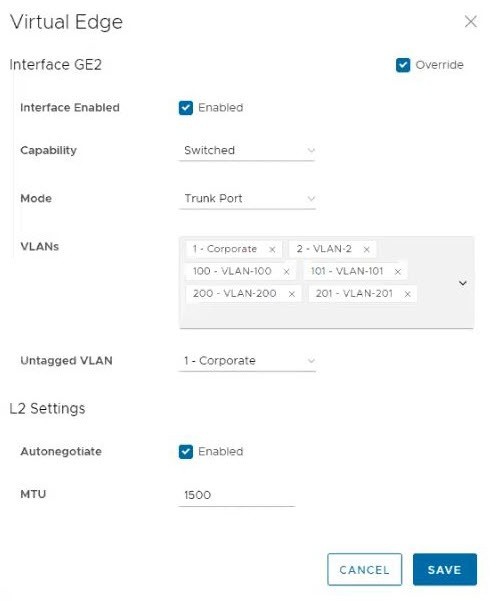The height and width of the screenshot is (601, 490).
Task: Open the Capability dropdown showing Switched
Action: [247, 151]
